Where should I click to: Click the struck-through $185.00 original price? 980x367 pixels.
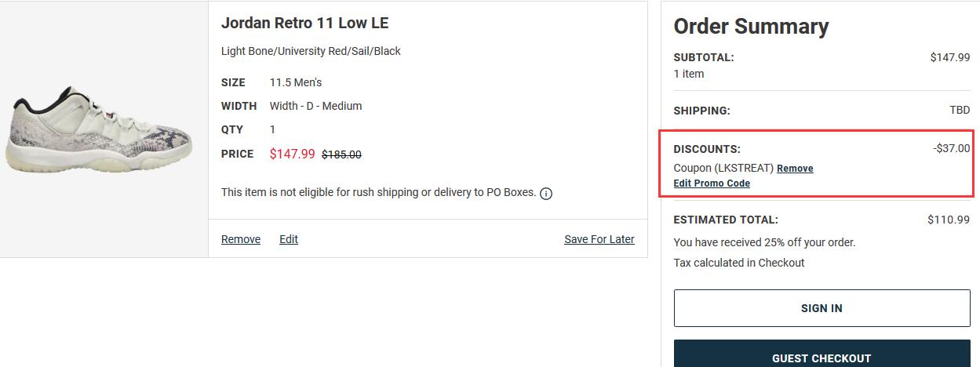tap(341, 154)
